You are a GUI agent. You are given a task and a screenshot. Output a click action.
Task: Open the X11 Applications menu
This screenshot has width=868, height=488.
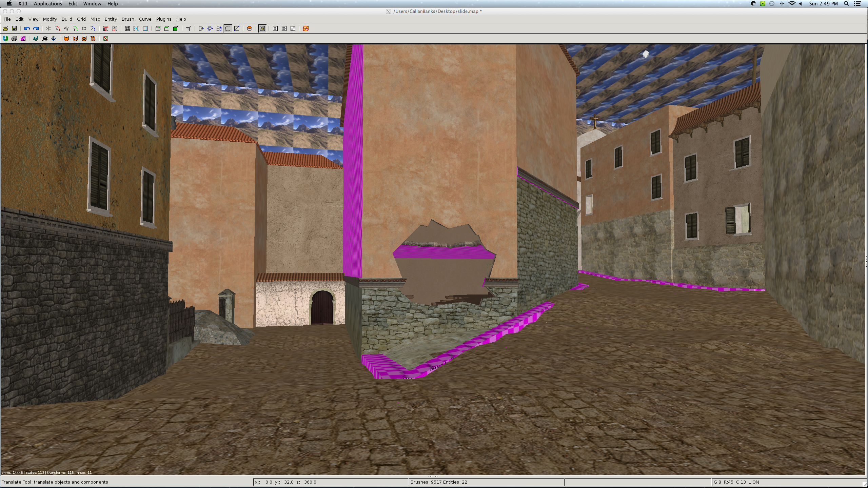[x=48, y=4]
